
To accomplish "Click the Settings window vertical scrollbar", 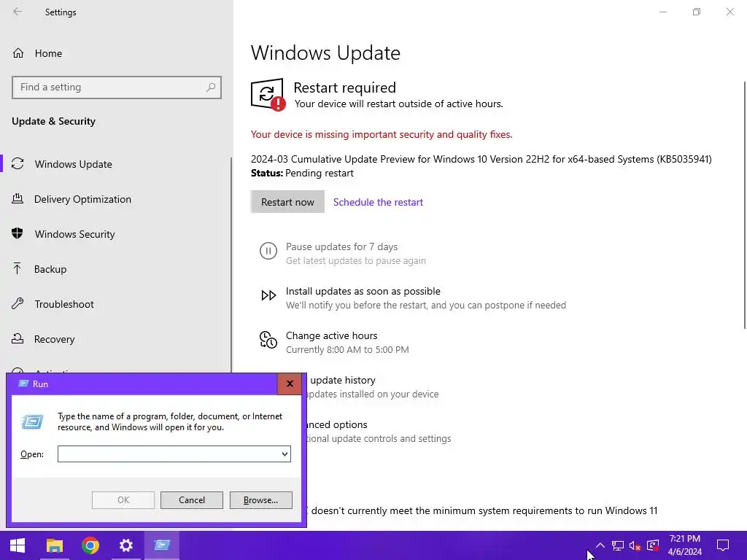I will click(745, 205).
